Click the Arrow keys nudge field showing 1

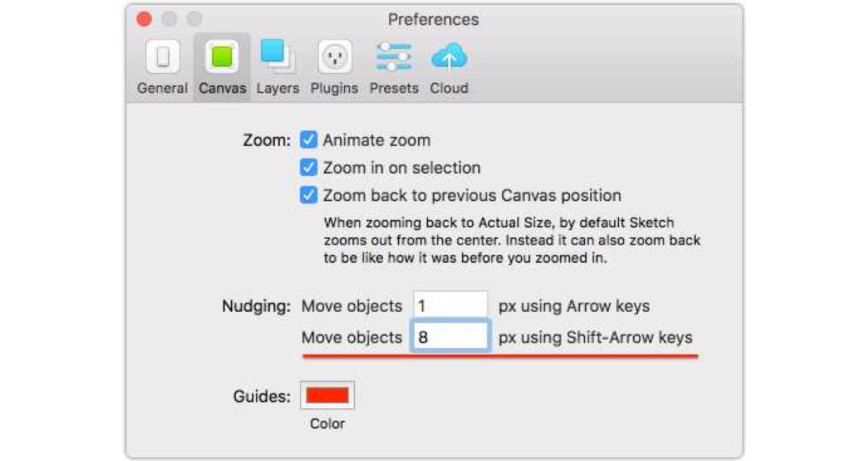[x=450, y=306]
